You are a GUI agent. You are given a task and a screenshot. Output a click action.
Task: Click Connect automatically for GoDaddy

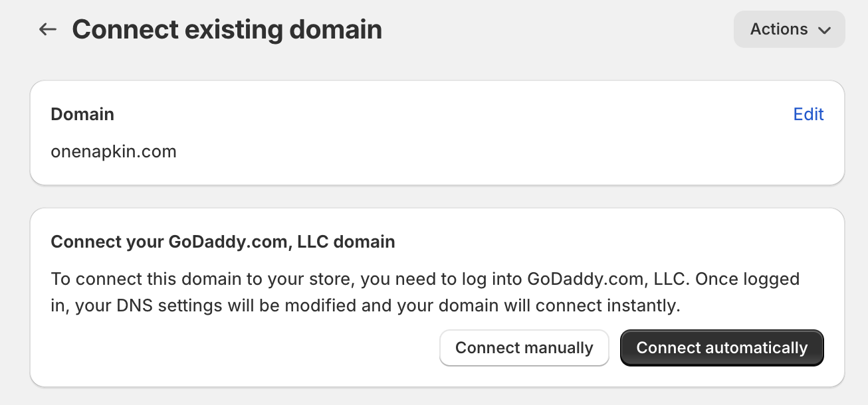pos(722,347)
